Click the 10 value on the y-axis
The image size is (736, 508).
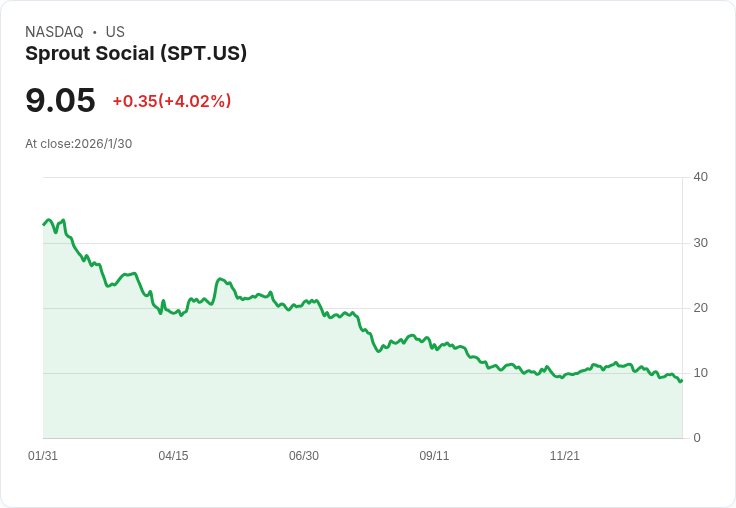tap(700, 373)
